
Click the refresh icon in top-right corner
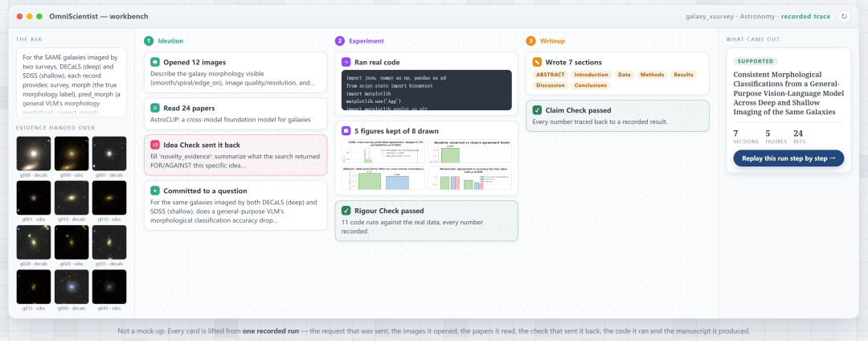click(844, 17)
